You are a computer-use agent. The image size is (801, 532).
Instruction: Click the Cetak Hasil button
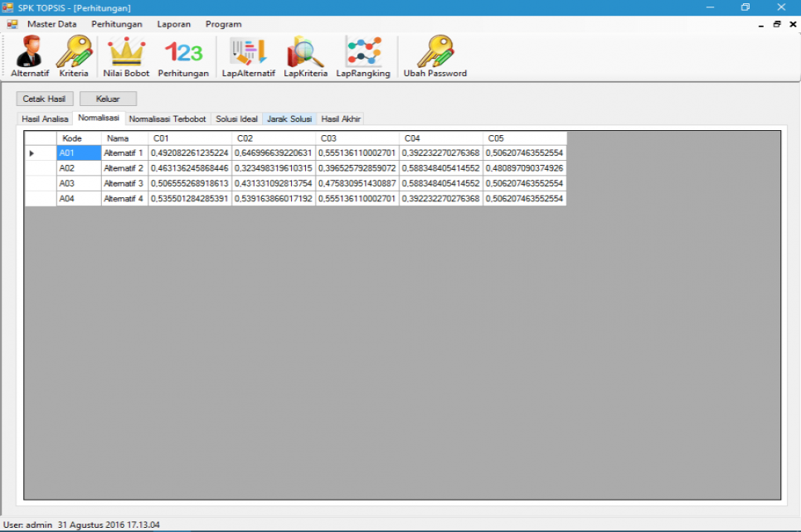pos(45,98)
